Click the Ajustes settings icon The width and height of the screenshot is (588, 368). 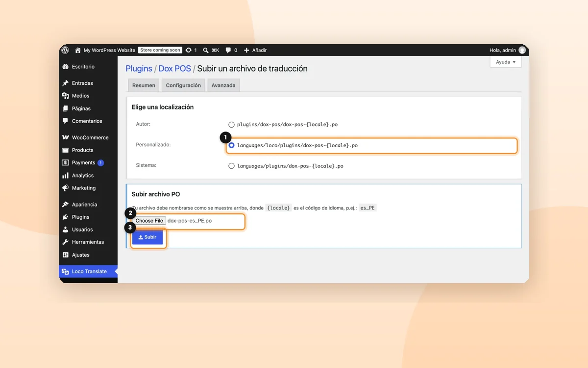[65, 255]
